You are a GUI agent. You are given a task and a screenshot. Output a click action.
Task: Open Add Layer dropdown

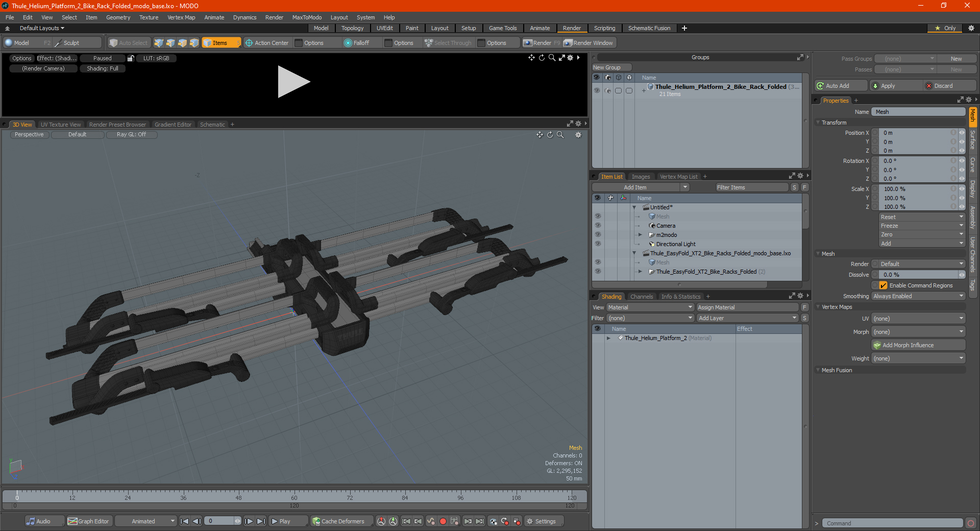click(747, 318)
